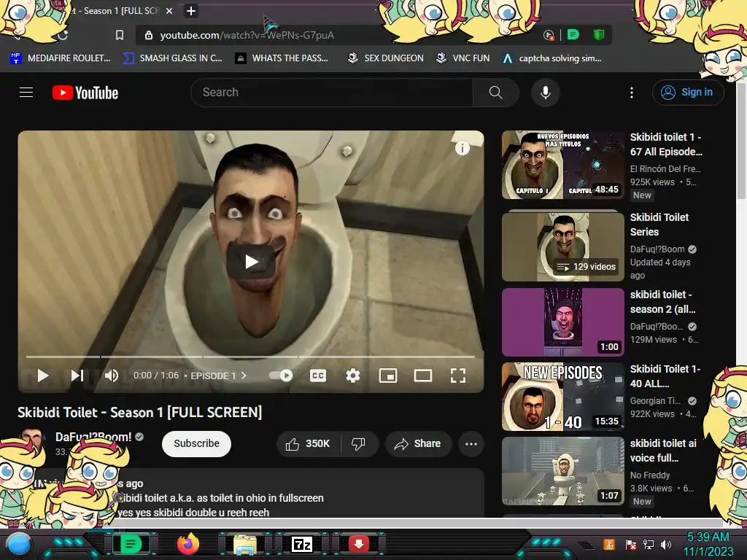
Task: Click the No Freddy channel name
Action: [x=650, y=475]
